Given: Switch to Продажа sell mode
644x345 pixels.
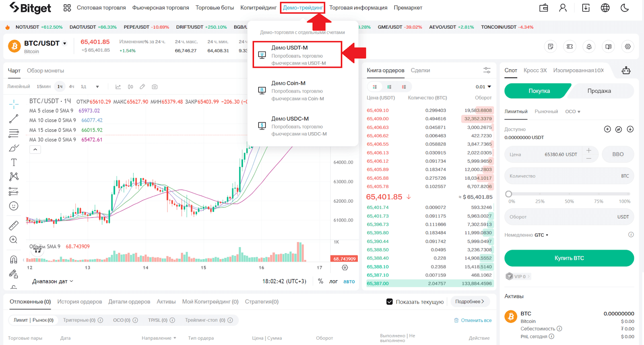Looking at the screenshot, I should (x=599, y=91).
